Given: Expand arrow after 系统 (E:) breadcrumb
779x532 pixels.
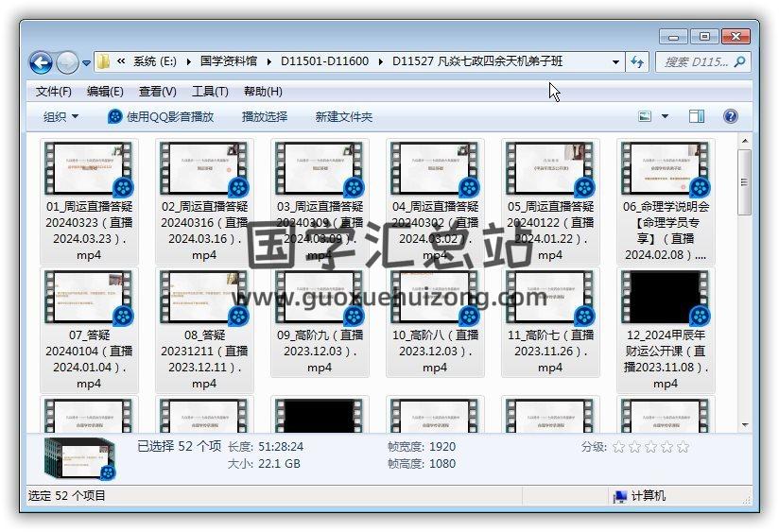Looking at the screenshot, I should pyautogui.click(x=189, y=61).
